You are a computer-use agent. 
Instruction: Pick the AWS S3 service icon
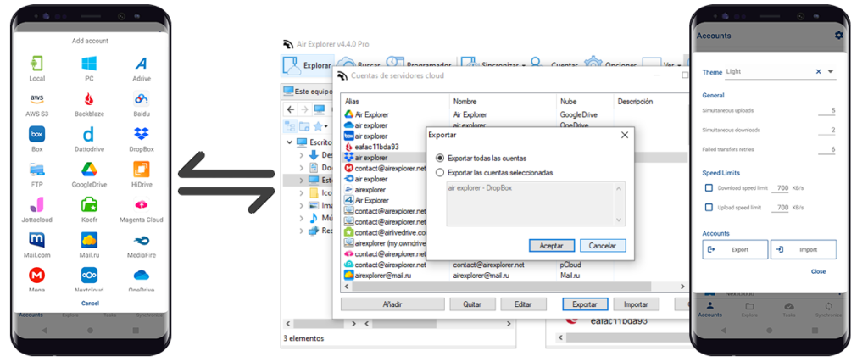click(x=36, y=99)
